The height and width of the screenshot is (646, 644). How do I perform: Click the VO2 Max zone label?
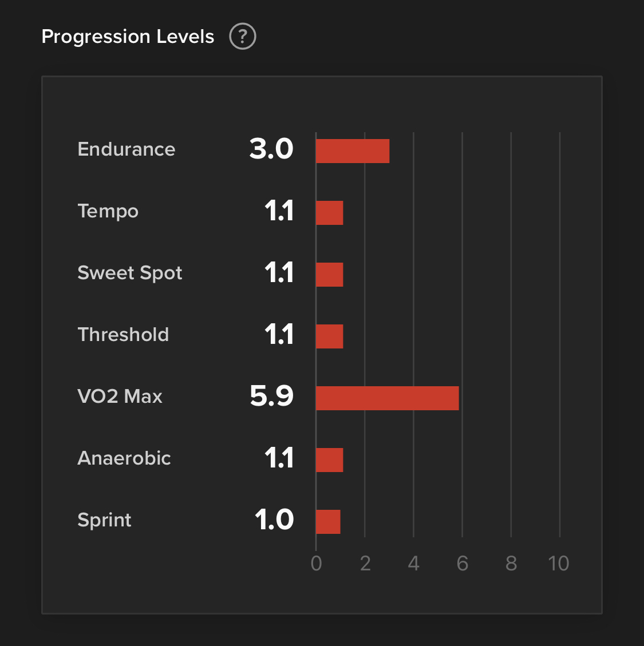coord(120,397)
